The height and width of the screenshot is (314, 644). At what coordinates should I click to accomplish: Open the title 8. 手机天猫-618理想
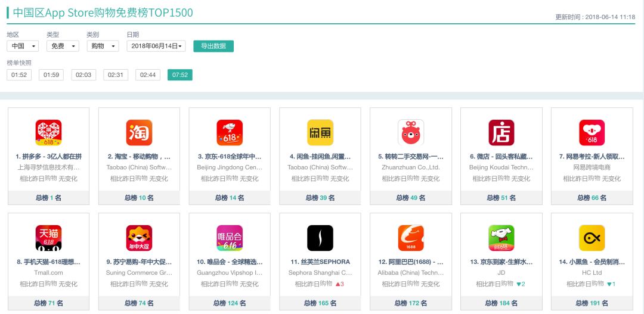[48, 262]
